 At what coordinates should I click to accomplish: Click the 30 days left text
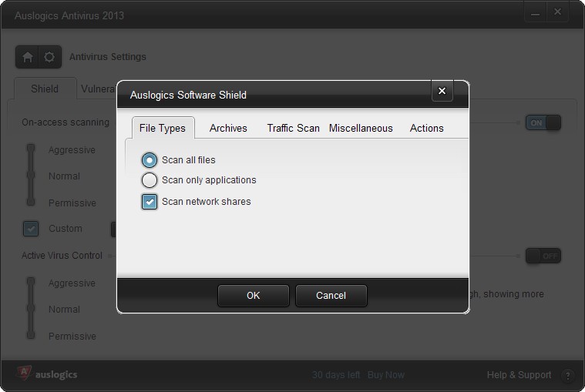point(336,375)
